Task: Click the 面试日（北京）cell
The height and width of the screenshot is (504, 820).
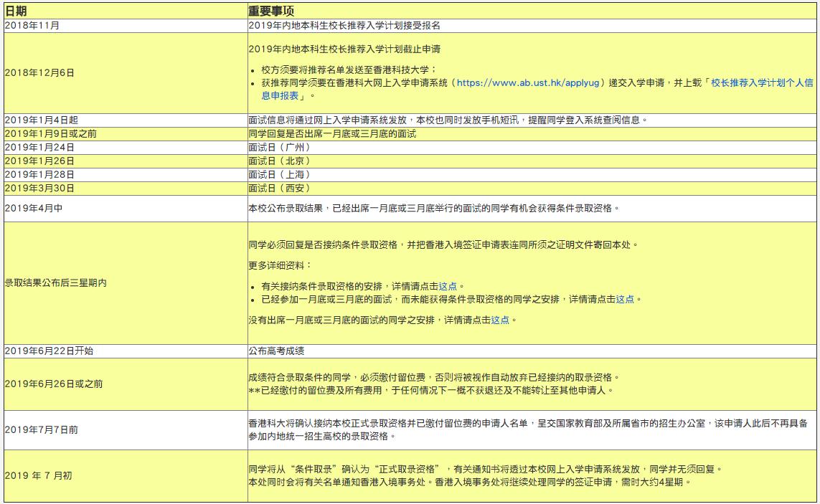Action: click(280, 161)
